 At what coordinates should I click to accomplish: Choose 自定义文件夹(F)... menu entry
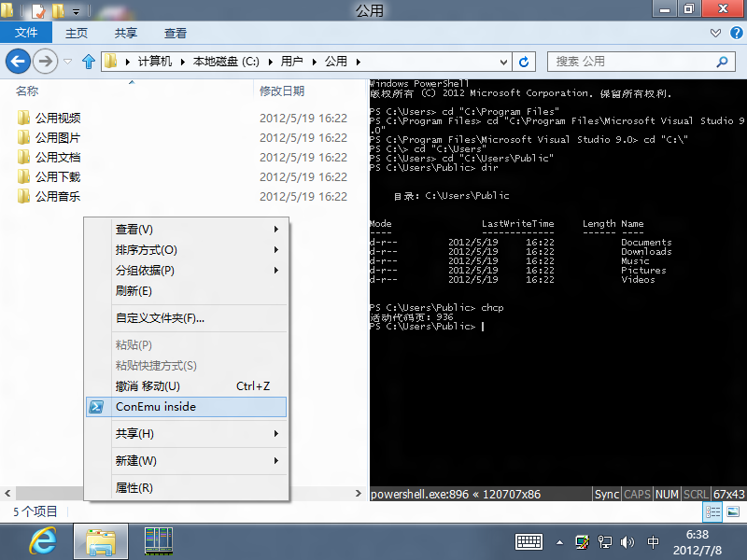point(186,317)
